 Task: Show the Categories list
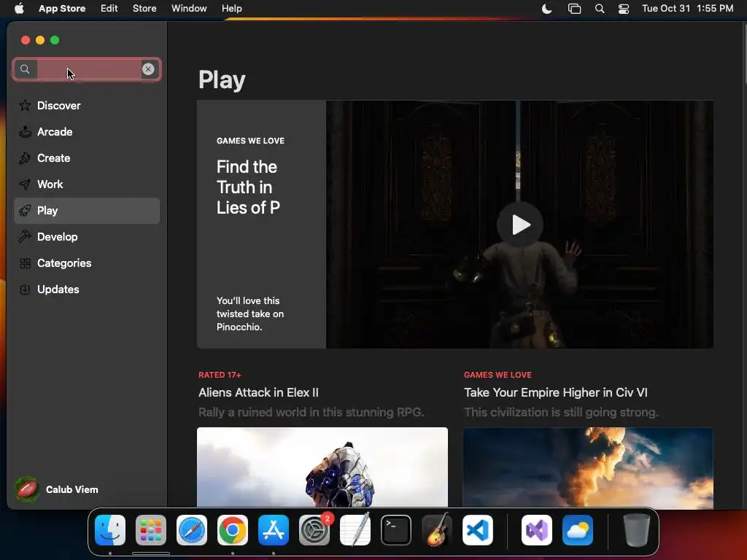click(87, 262)
